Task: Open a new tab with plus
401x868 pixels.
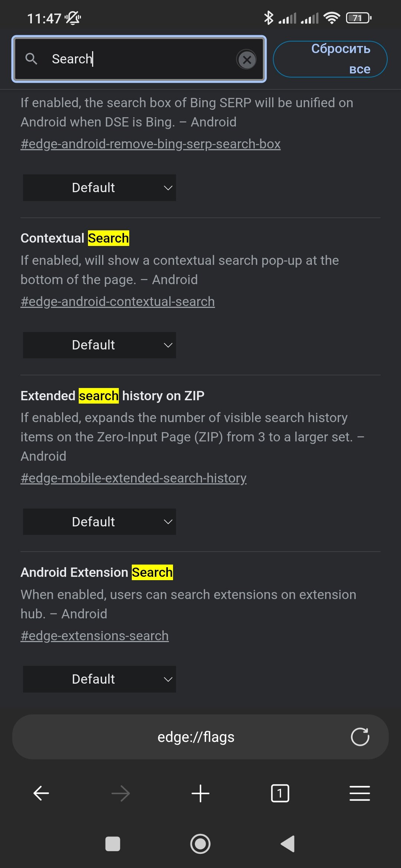Action: click(200, 793)
